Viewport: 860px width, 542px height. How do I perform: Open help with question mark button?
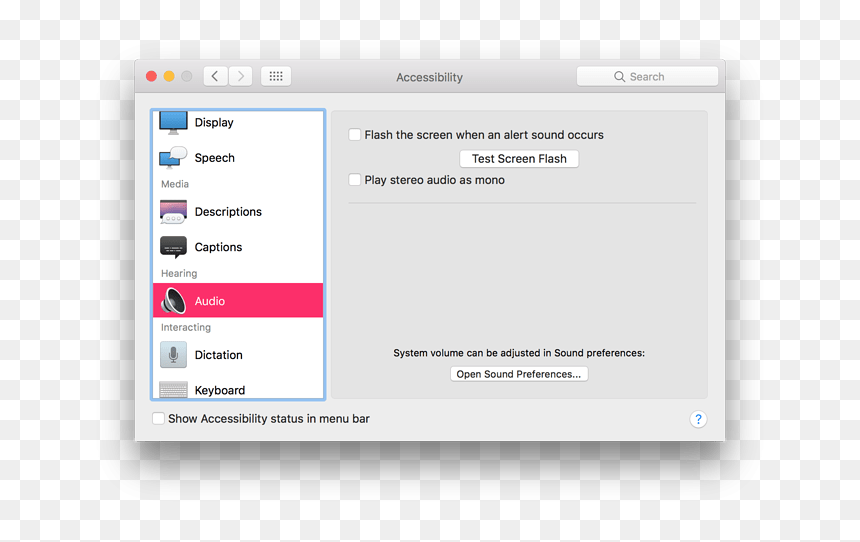[698, 419]
